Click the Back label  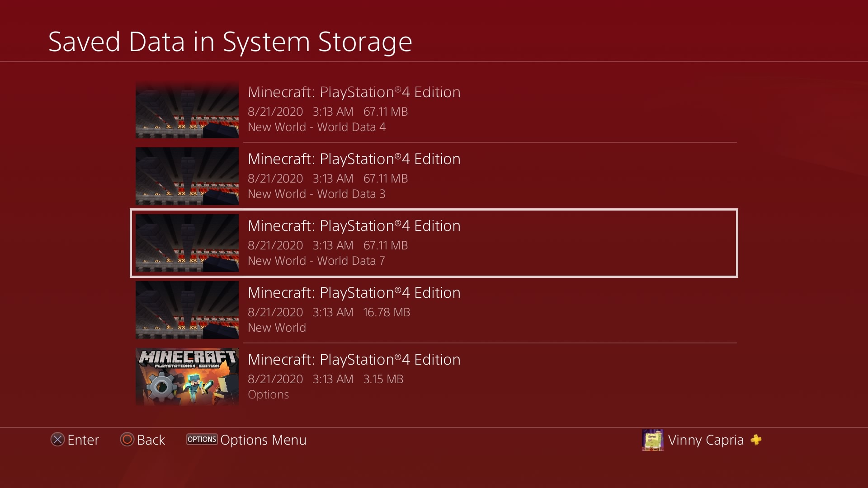151,440
